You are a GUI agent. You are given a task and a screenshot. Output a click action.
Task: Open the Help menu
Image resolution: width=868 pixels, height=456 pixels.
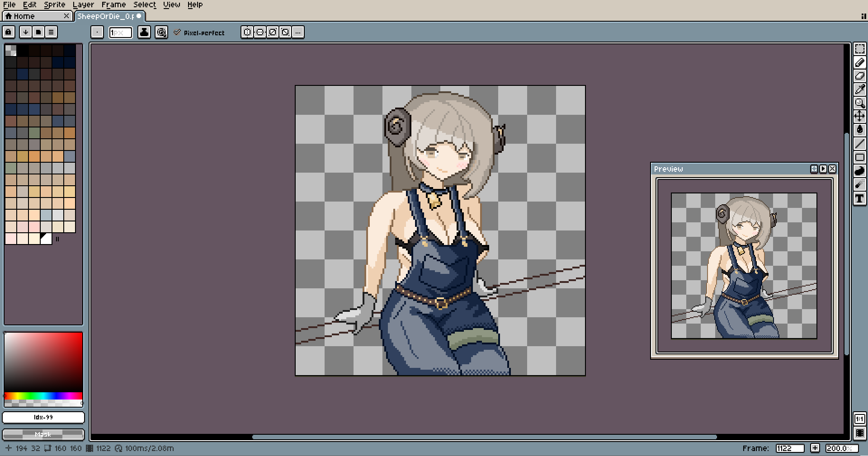tap(195, 5)
